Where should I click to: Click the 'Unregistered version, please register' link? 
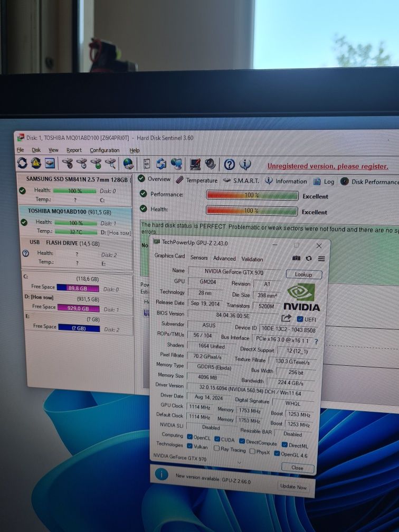coord(328,166)
